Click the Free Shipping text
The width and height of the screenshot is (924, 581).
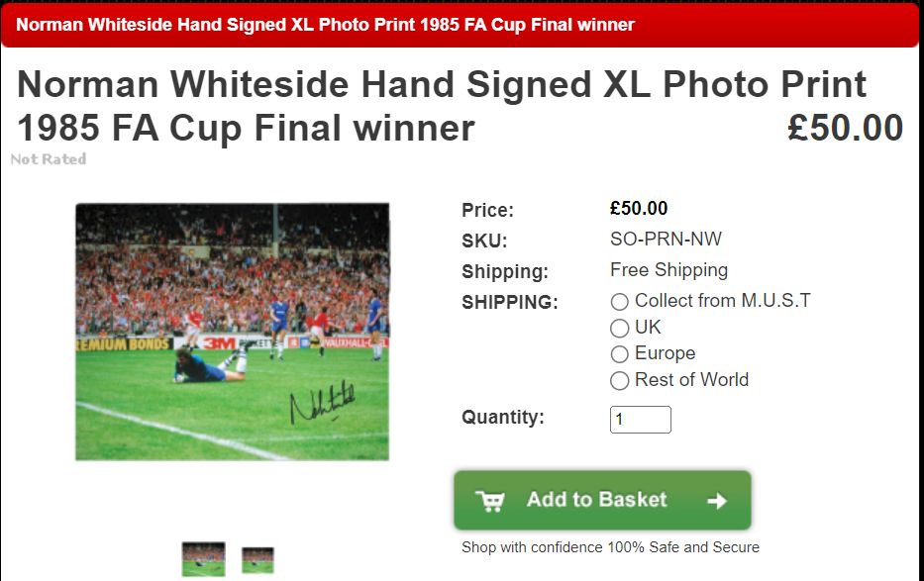[668, 270]
